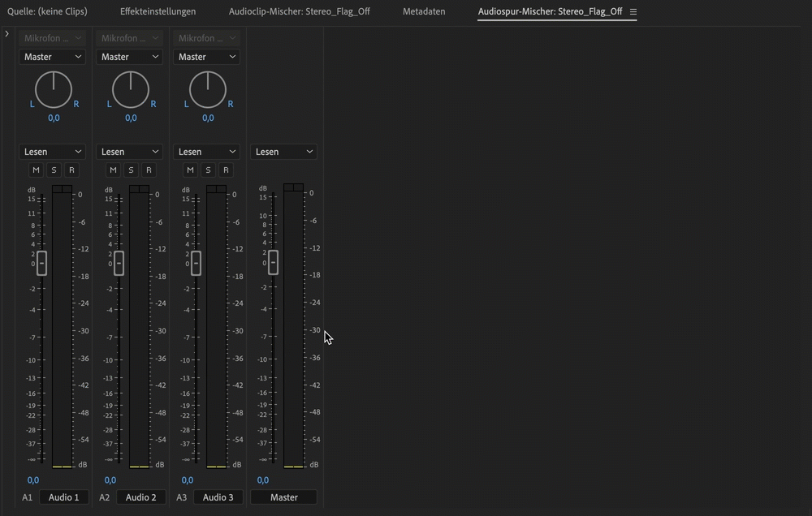The height and width of the screenshot is (516, 812).
Task: Enable record on track Audio 3
Action: (x=226, y=170)
